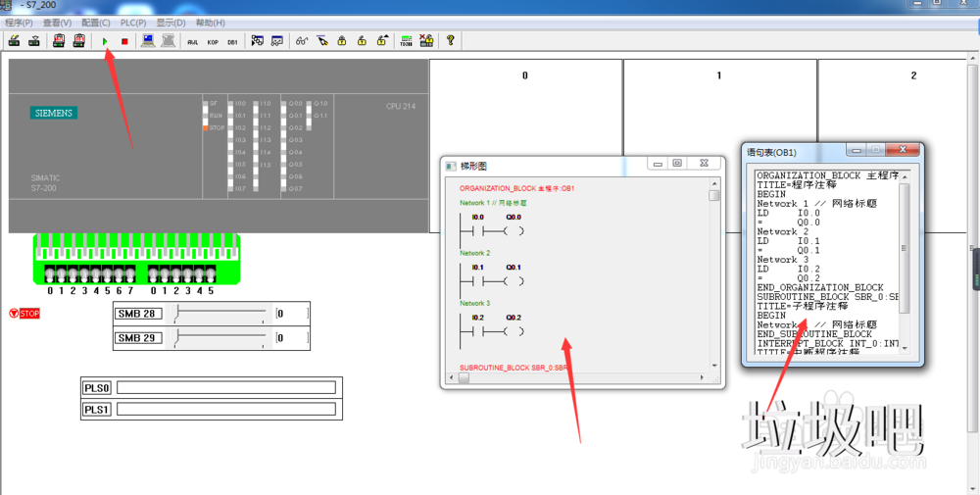The image size is (980, 495).
Task: Click the yellow question mark help icon
Action: tap(450, 41)
